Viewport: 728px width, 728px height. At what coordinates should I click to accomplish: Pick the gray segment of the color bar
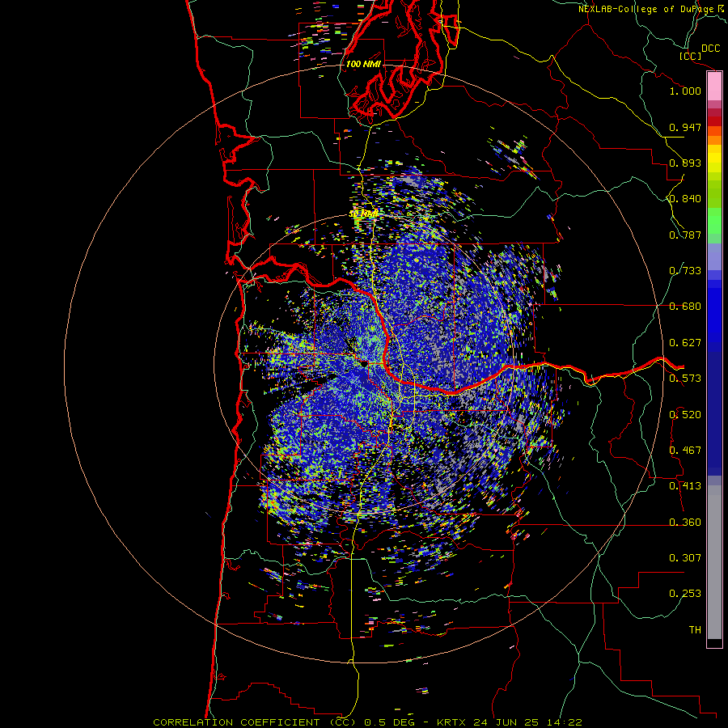coord(714,562)
